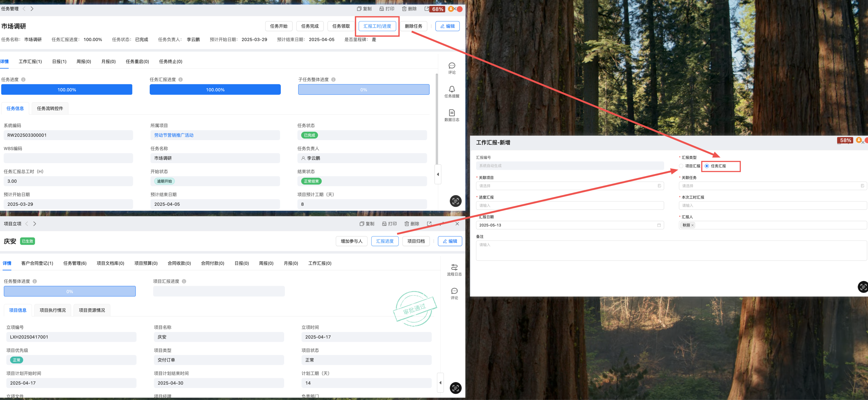This screenshot has width=868, height=400.
Task: Open 评论 icon in 庆安 project sidebar
Action: [x=454, y=291]
